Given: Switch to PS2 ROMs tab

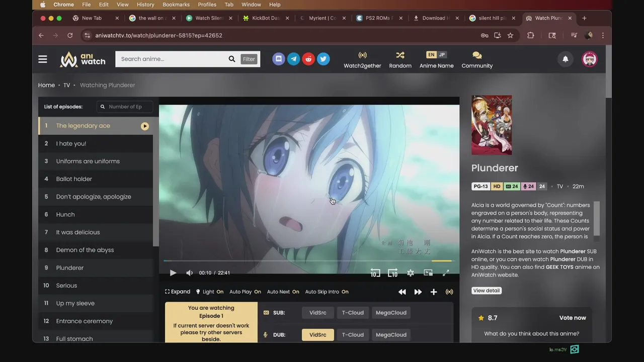Looking at the screenshot, I should 380,18.
